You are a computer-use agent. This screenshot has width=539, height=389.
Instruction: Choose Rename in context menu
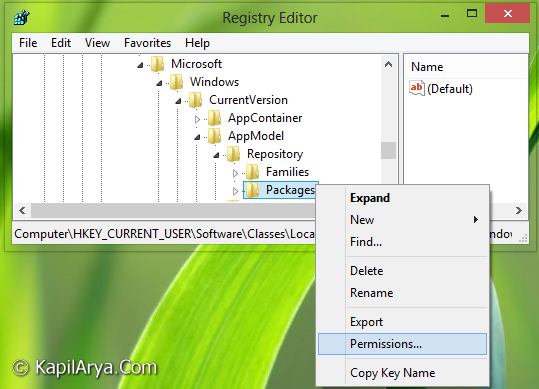[403, 293]
